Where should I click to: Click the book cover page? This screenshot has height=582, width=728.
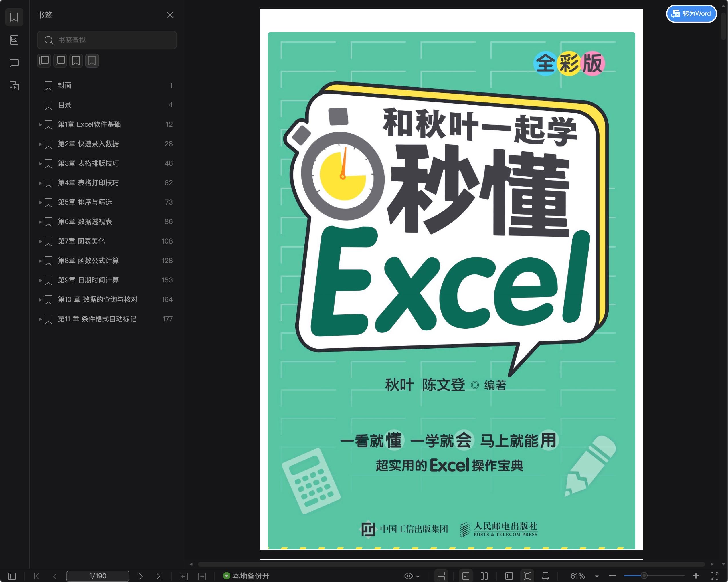pyautogui.click(x=451, y=279)
